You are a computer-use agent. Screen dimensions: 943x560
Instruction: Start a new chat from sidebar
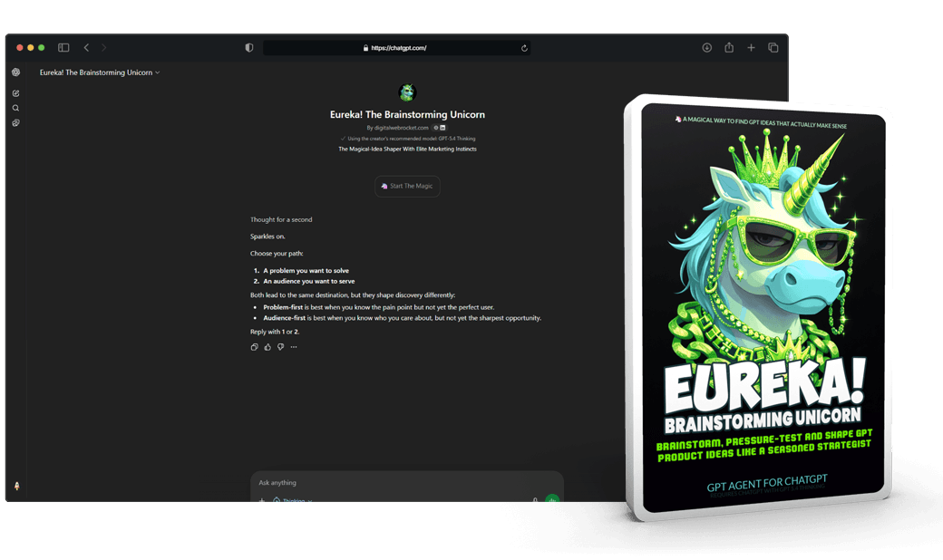(x=15, y=93)
